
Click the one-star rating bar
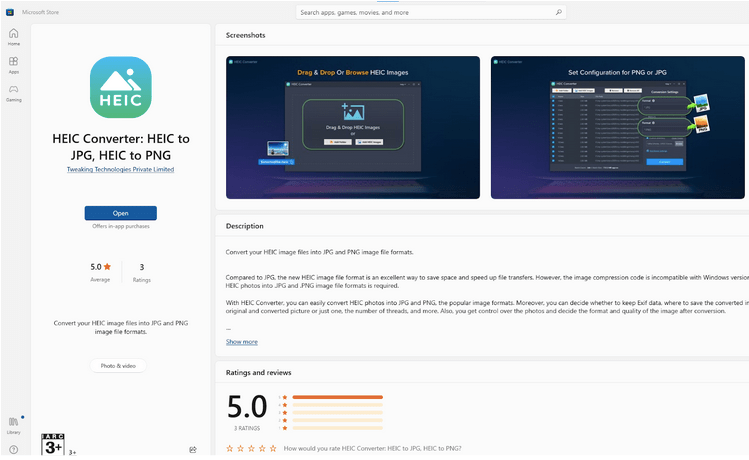click(338, 428)
